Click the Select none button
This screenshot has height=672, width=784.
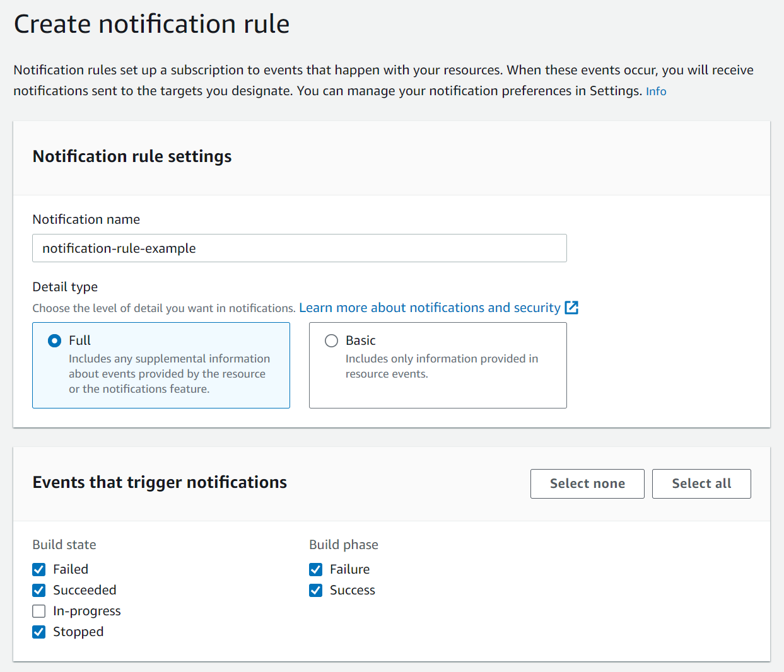(x=587, y=484)
